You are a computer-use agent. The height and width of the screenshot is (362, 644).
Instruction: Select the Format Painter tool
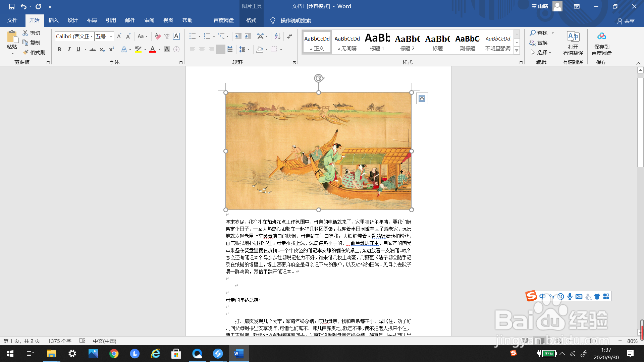coord(34,52)
